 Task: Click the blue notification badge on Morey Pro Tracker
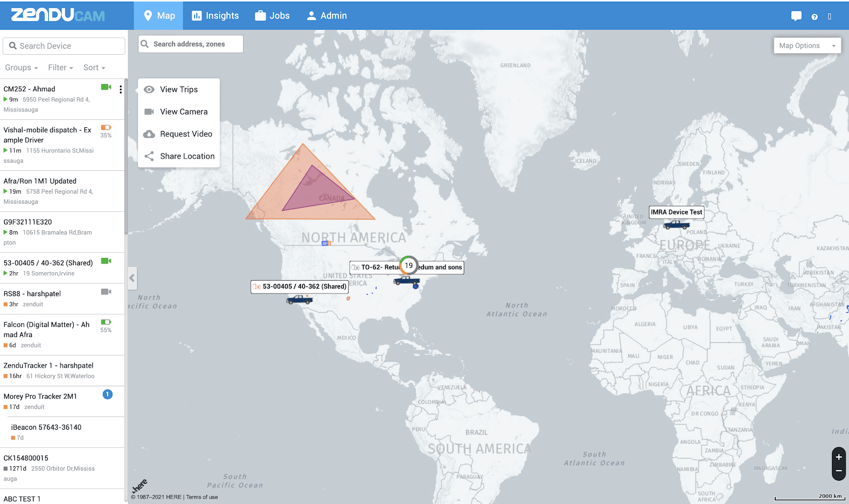tap(107, 394)
